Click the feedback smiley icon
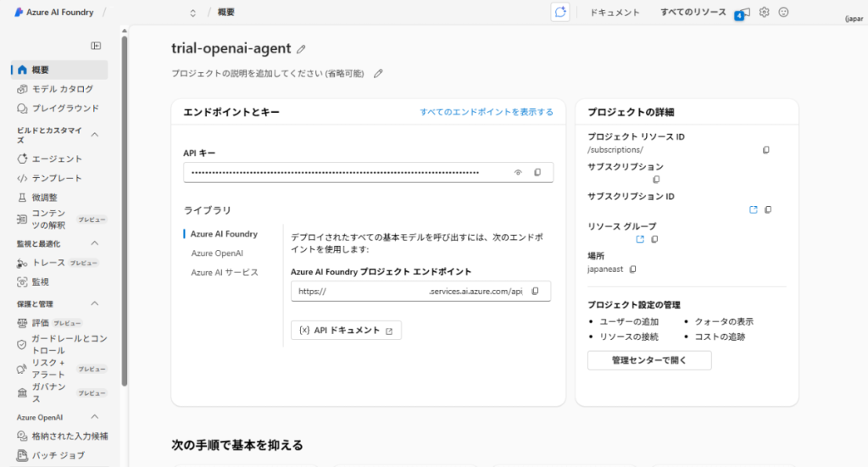The image size is (868, 467). [x=783, y=13]
